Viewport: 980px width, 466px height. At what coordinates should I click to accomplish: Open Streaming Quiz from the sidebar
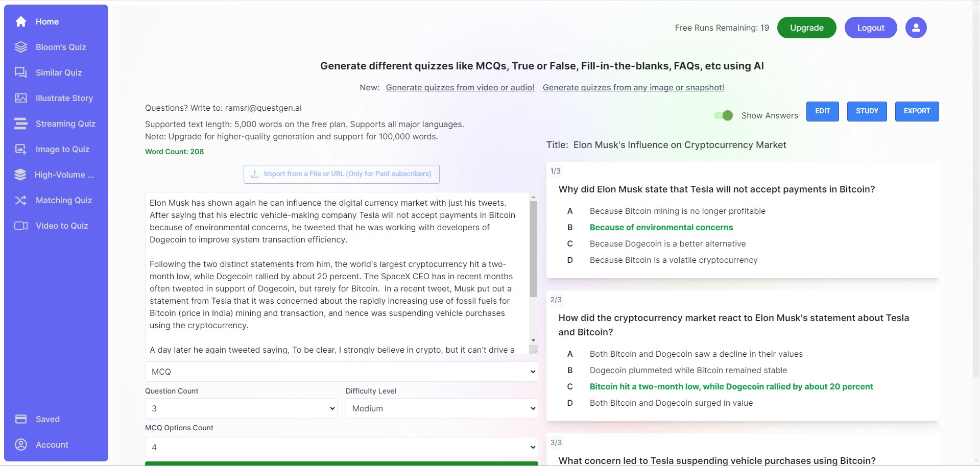point(56,124)
